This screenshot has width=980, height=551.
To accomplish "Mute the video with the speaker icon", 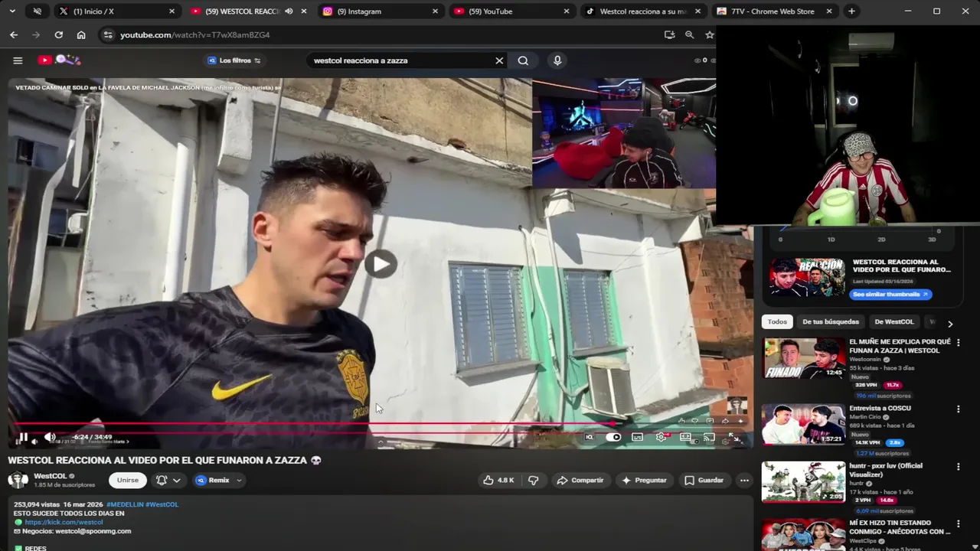I will 50,437.
